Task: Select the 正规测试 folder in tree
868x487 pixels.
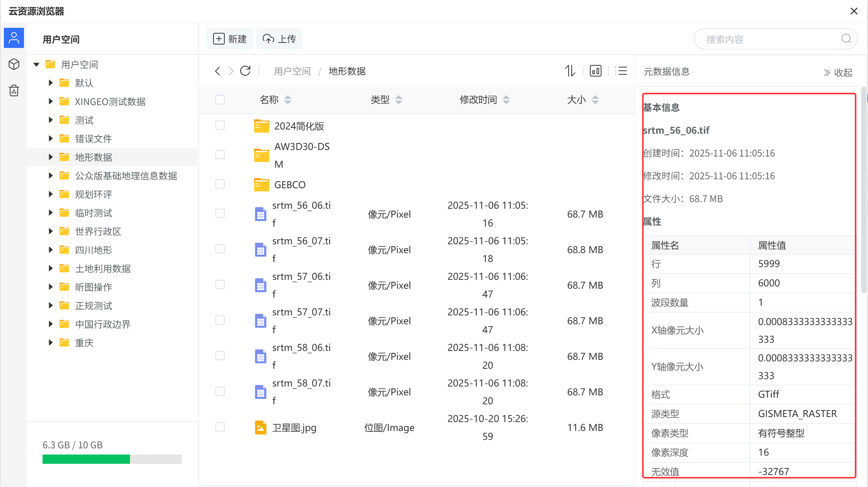Action: (x=94, y=306)
